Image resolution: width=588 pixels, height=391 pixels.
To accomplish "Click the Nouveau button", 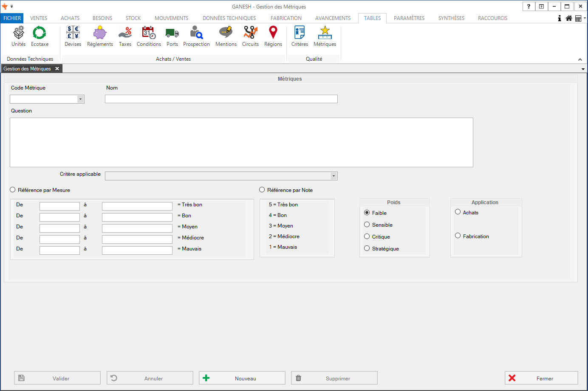I will pos(242,378).
